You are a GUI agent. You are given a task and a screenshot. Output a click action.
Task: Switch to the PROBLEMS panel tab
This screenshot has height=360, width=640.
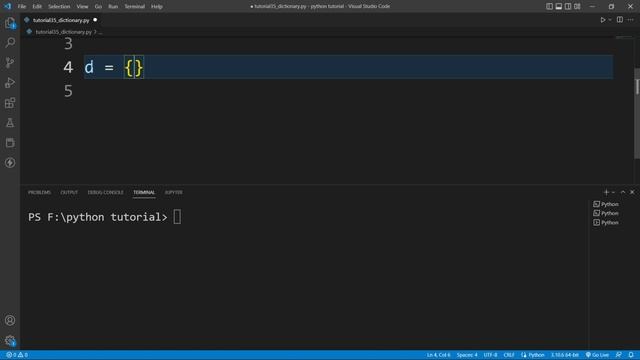click(x=40, y=192)
